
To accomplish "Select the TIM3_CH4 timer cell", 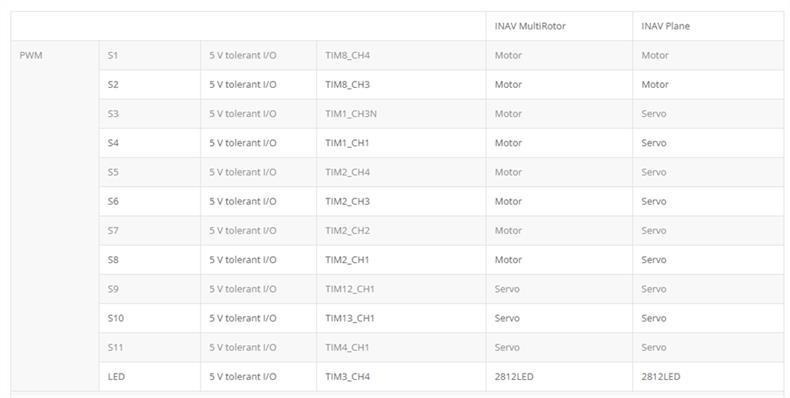I will [x=401, y=377].
